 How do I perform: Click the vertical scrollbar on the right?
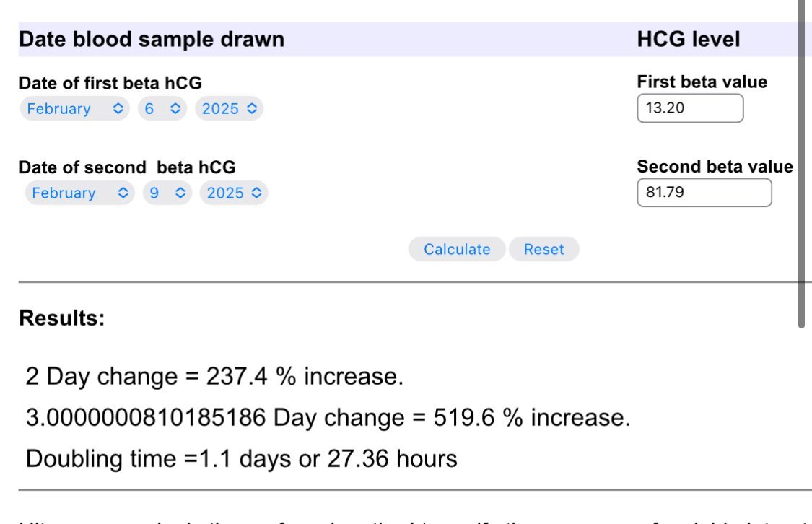pyautogui.click(x=800, y=166)
